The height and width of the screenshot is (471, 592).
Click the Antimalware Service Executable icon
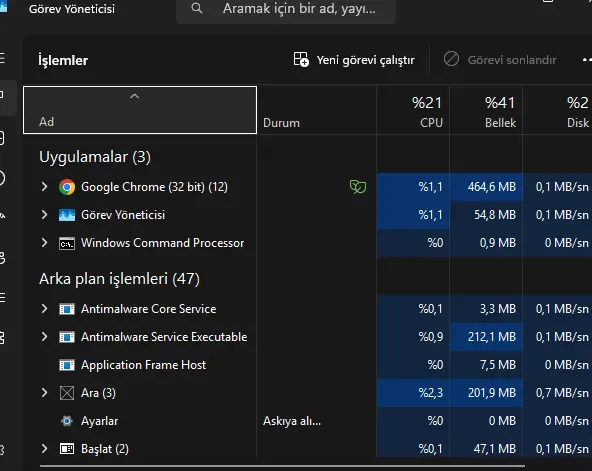pos(67,337)
